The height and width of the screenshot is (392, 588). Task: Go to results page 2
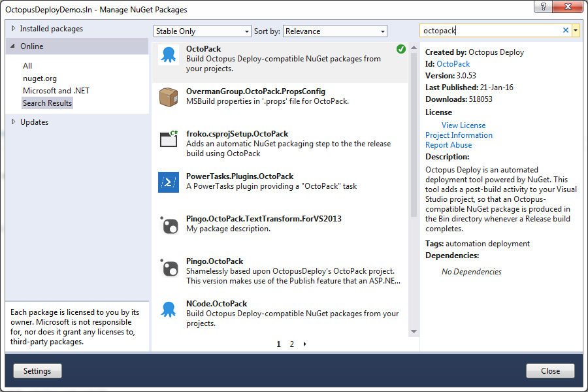pos(292,344)
